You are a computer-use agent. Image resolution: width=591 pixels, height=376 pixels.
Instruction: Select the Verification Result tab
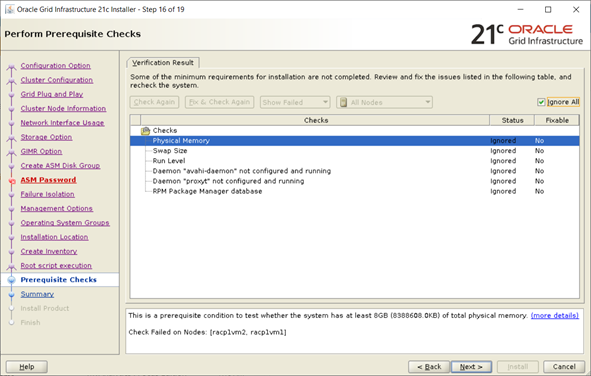(x=163, y=63)
